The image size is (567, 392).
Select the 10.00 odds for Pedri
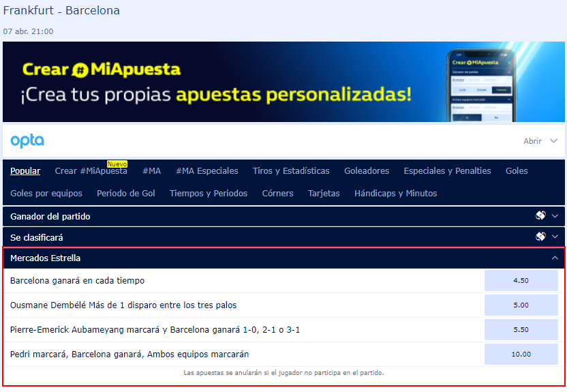pyautogui.click(x=521, y=354)
